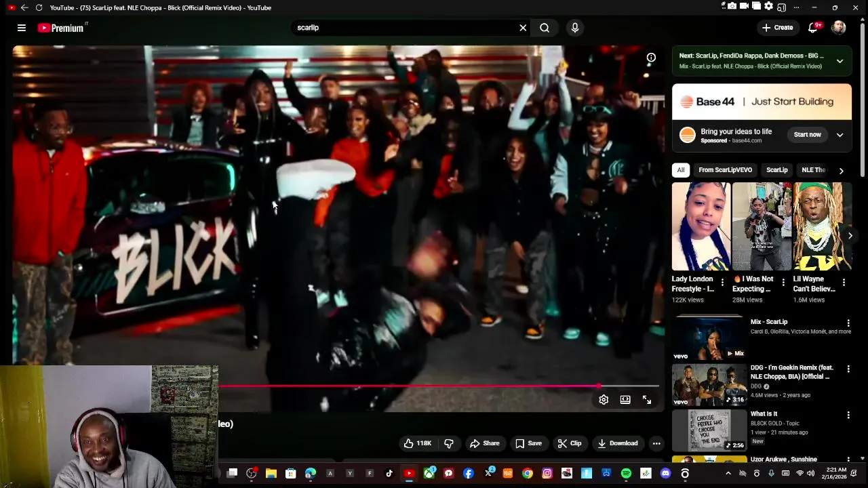Take a screenshot with camera icon

point(732,6)
